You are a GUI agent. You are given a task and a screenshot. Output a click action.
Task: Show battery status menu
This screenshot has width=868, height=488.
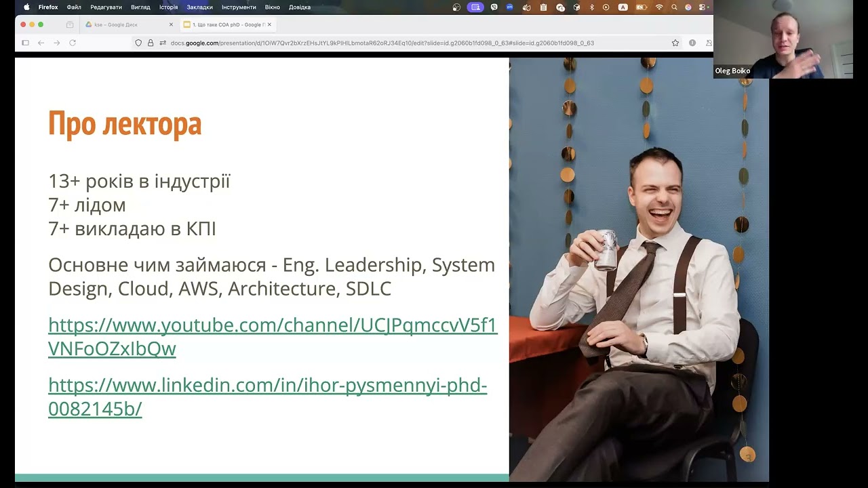coord(642,7)
